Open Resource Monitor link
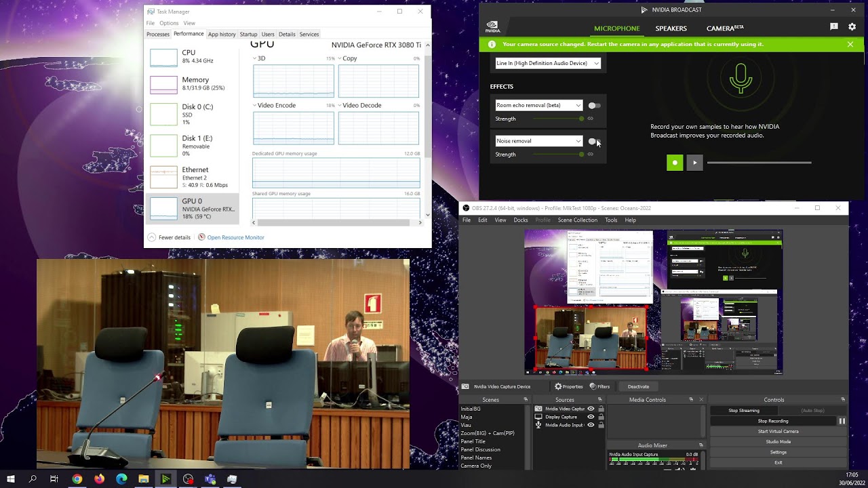This screenshot has width=868, height=488. [235, 237]
